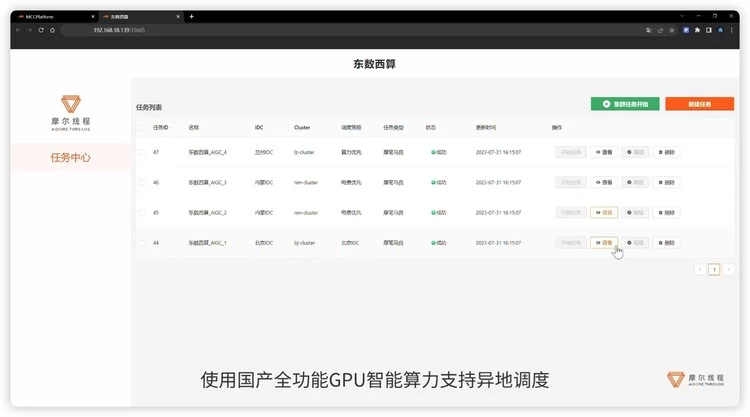The image size is (750, 417).
Task: Click the orange 新建任务 button
Action: point(699,104)
